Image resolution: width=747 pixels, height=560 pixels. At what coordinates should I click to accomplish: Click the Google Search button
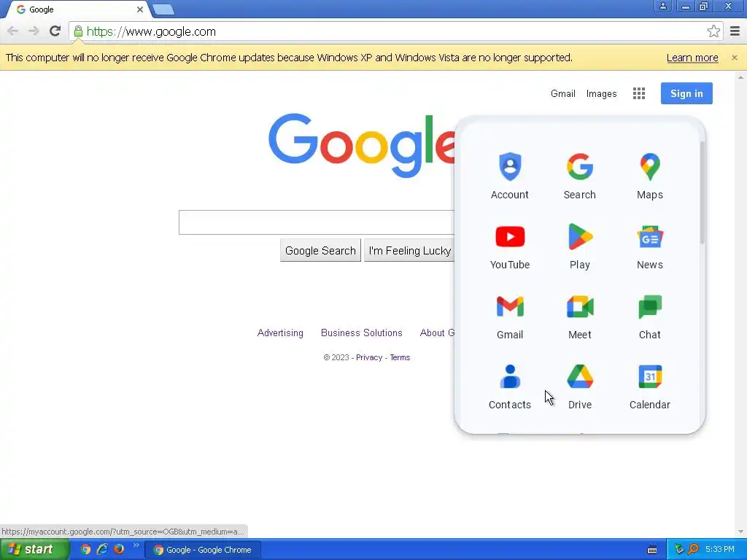click(x=321, y=251)
